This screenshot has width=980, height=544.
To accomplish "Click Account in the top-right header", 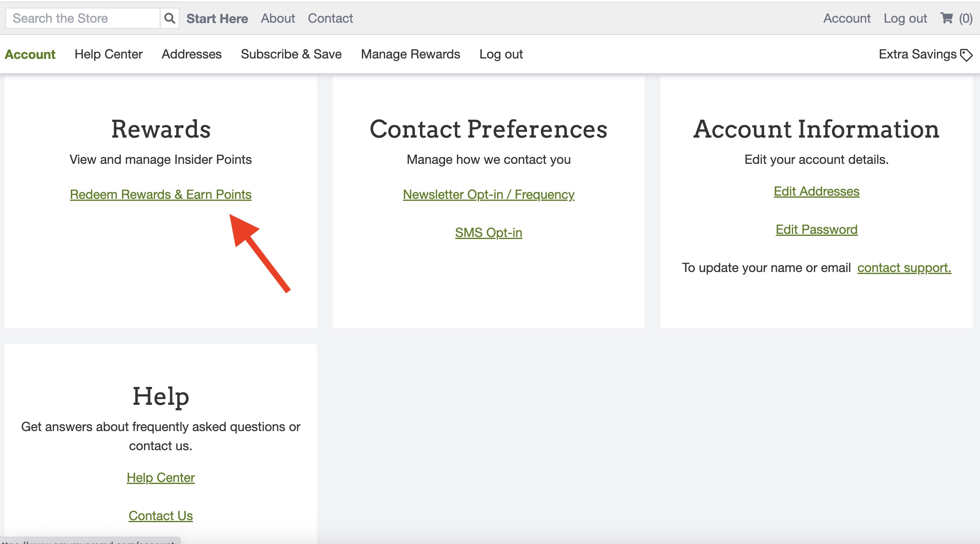I will (846, 18).
